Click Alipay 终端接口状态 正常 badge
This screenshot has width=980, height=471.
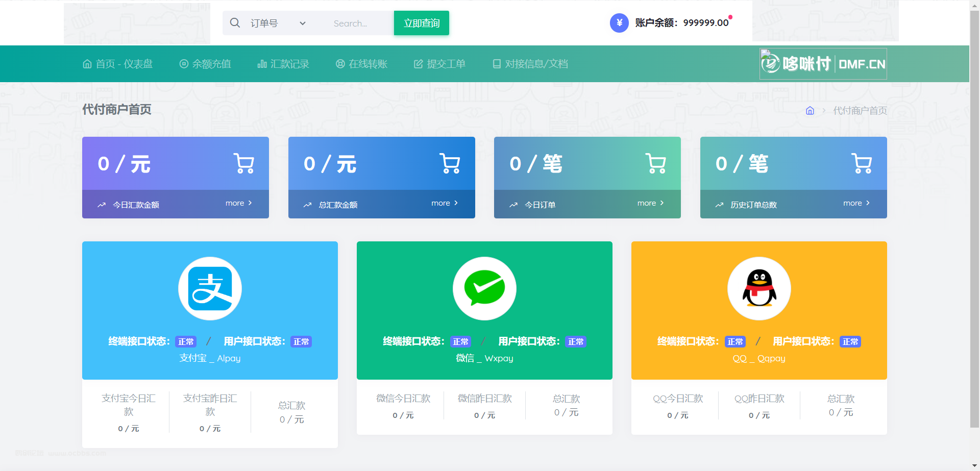click(x=186, y=341)
